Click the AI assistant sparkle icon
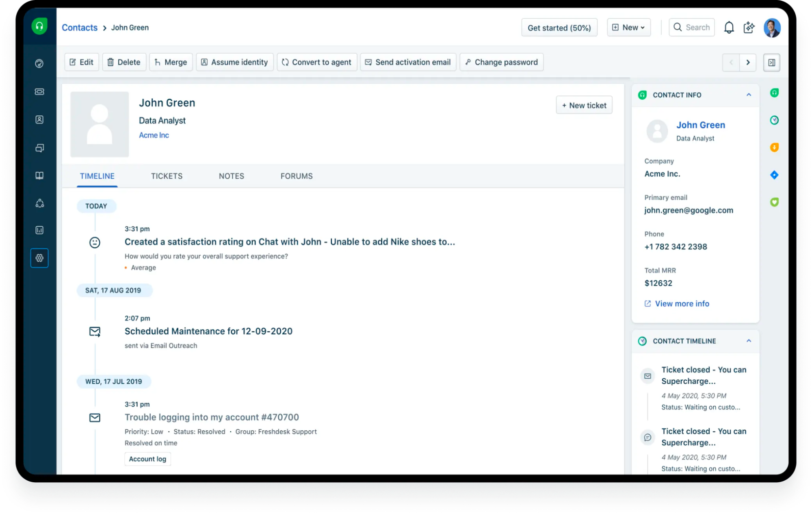The image size is (812, 514). tap(748, 27)
